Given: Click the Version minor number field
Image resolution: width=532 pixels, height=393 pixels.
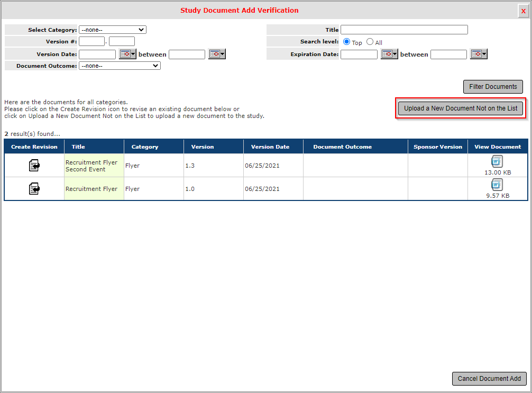Looking at the screenshot, I should pyautogui.click(x=122, y=41).
